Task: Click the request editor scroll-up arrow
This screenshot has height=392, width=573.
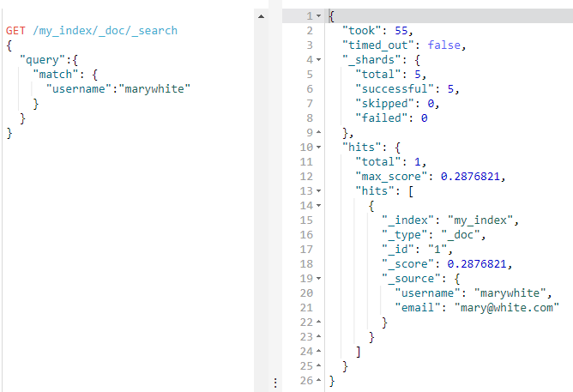Action: [x=261, y=16]
